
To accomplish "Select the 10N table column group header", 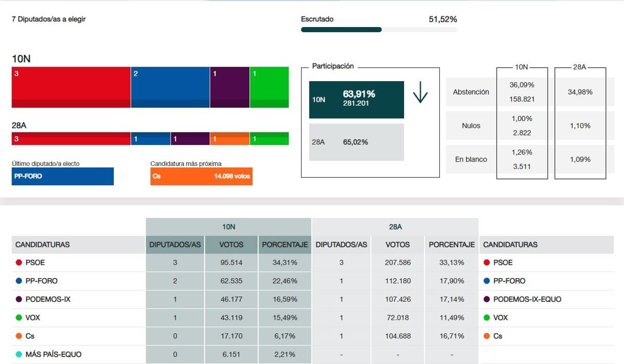I will [228, 227].
